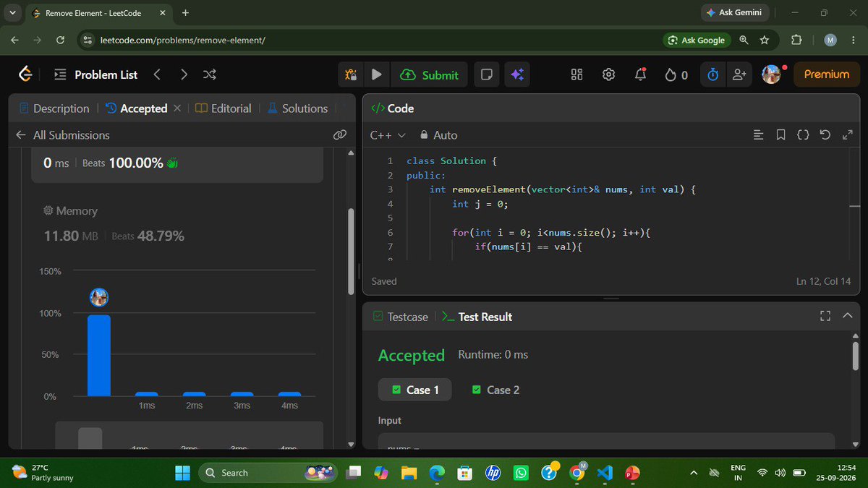Bookmark this page with star icon
The width and height of the screenshot is (868, 488).
(766, 40)
